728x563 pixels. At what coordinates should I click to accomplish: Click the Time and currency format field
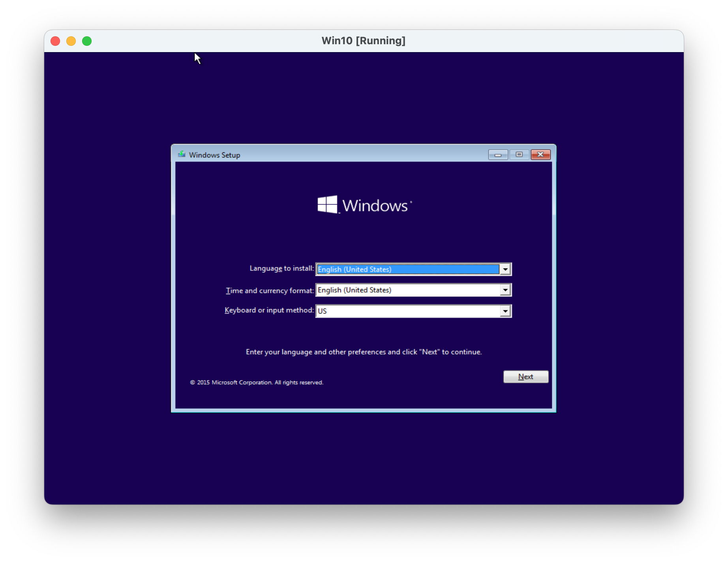click(x=407, y=291)
